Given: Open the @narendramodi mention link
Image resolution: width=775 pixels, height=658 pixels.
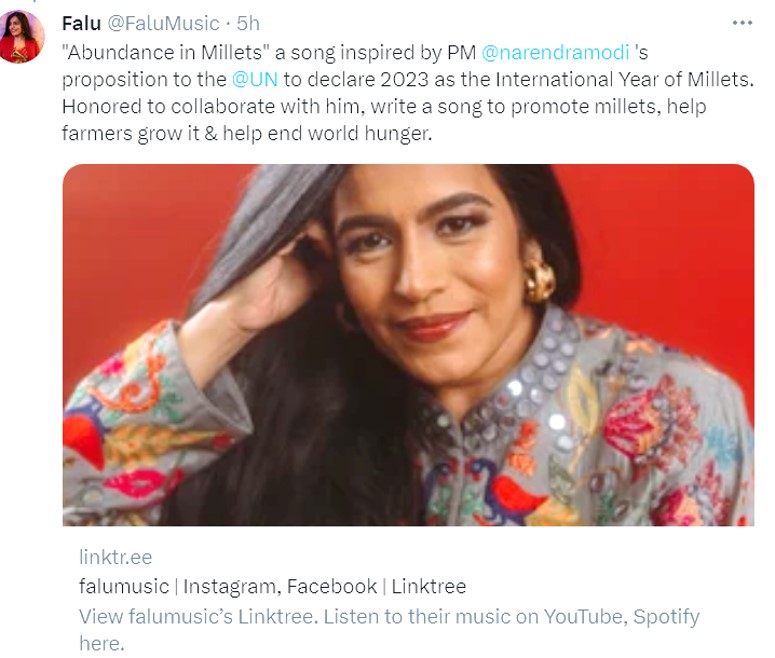Looking at the screenshot, I should pyautogui.click(x=556, y=51).
